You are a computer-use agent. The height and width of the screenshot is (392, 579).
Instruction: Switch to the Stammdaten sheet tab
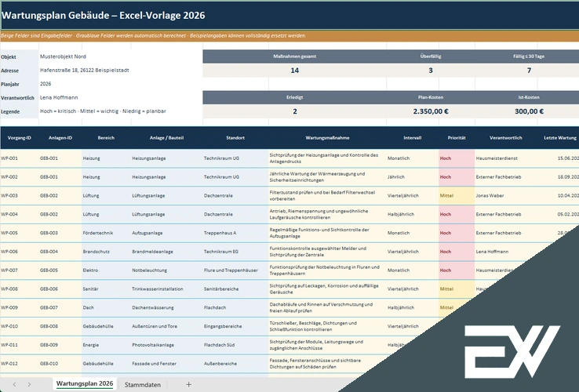143,385
